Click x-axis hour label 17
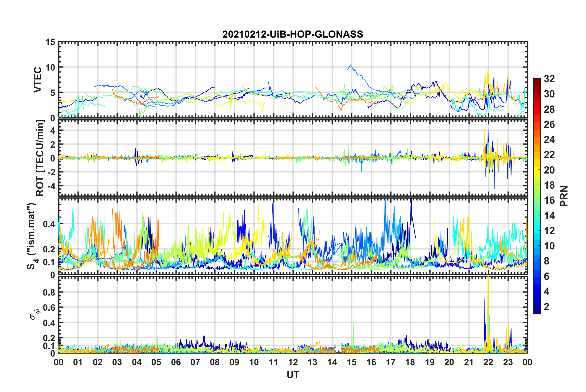This screenshot has height=392, width=586. tap(391, 362)
